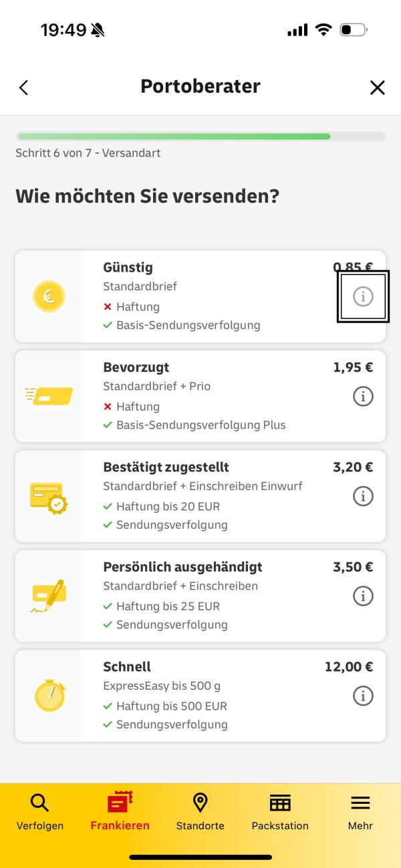Viewport: 401px width, 868px height.
Task: Switch to the Standorte tab
Action: click(200, 811)
